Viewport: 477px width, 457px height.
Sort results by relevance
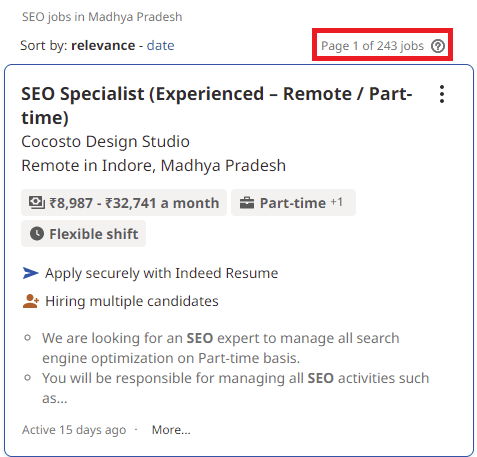[103, 45]
